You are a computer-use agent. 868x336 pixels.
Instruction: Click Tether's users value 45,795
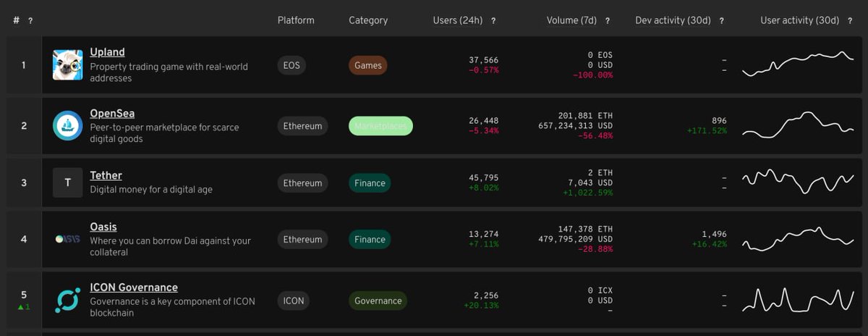484,177
